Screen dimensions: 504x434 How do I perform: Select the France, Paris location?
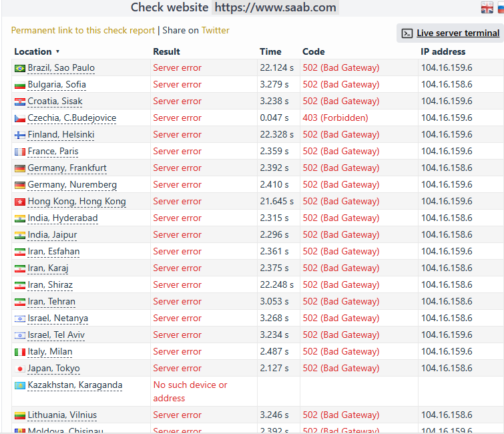(53, 152)
